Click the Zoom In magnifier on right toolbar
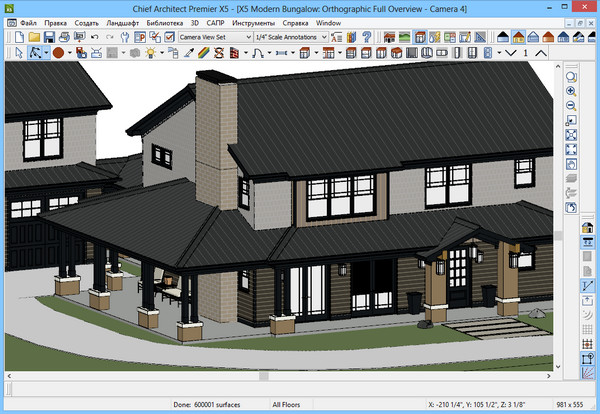 coord(571,91)
